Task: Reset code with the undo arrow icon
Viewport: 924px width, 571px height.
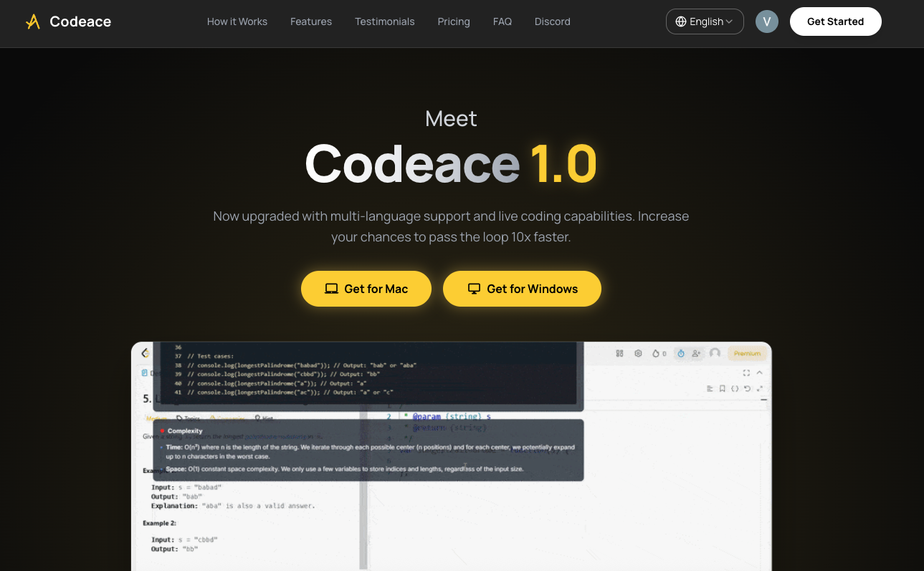Action: click(x=746, y=388)
